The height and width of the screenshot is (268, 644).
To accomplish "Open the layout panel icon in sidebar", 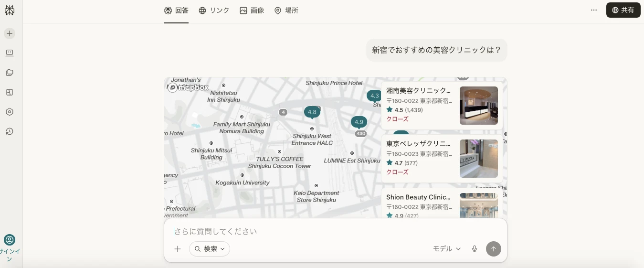I will (x=10, y=92).
